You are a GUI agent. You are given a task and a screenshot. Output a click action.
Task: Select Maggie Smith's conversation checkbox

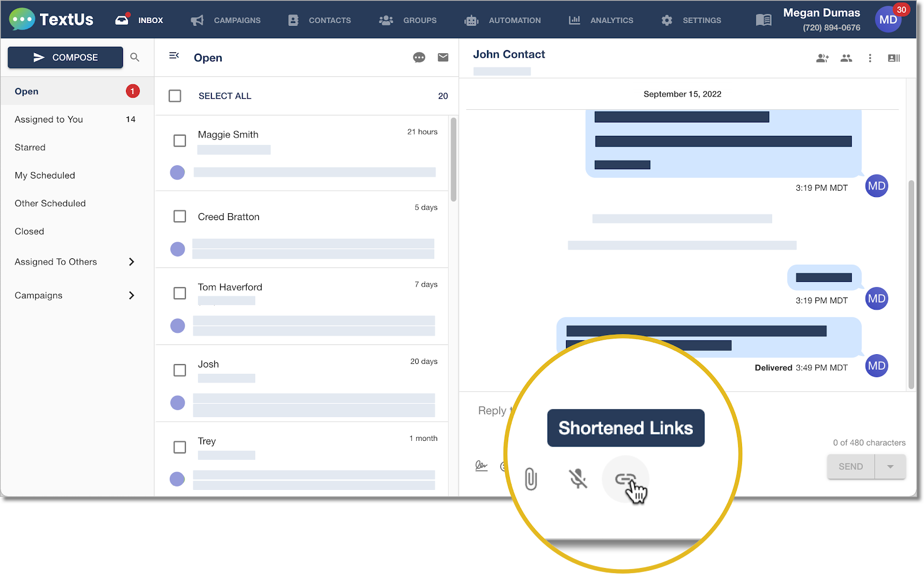[x=180, y=140]
